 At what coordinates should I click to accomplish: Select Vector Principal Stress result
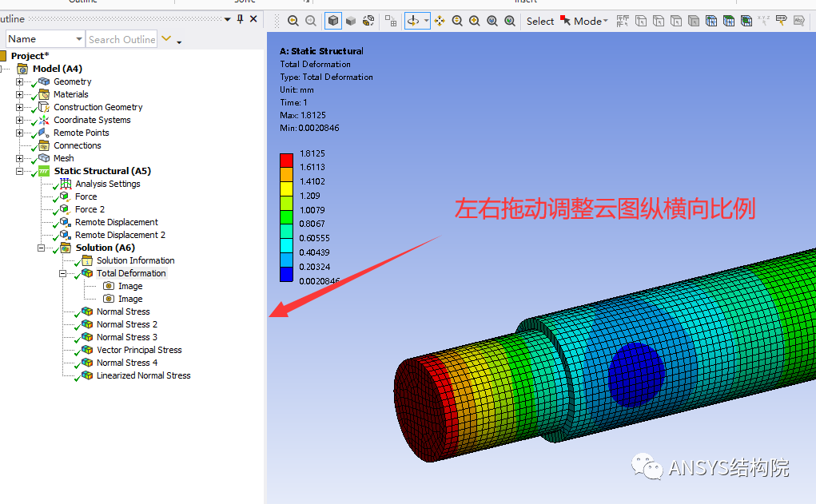139,350
